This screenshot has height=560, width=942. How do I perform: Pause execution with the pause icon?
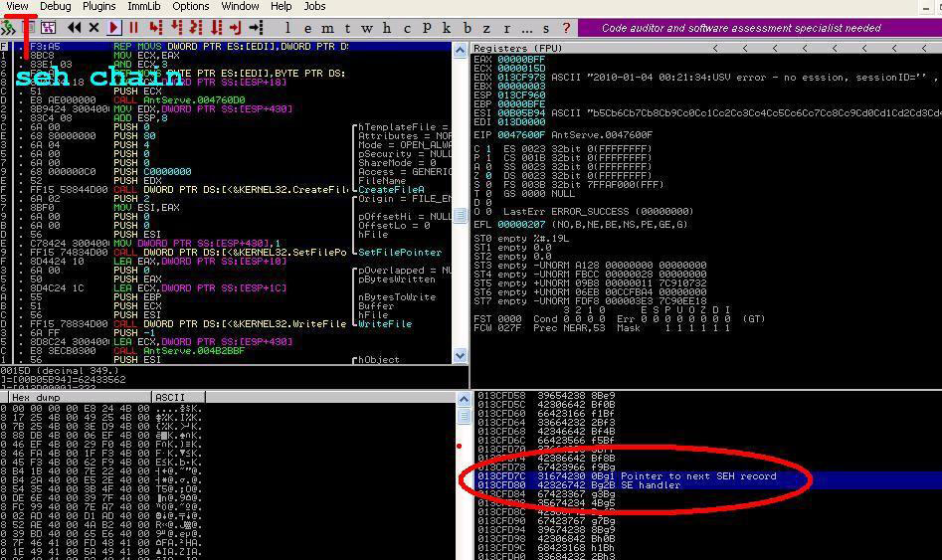click(x=133, y=28)
